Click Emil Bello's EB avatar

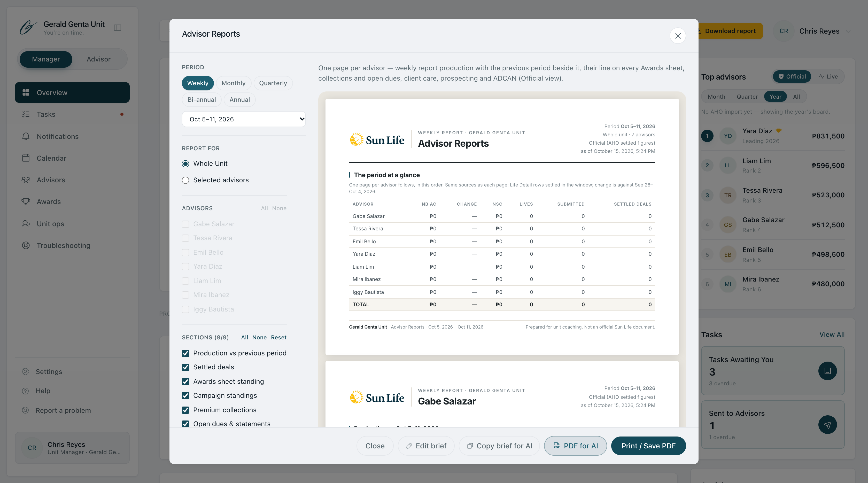[x=728, y=255]
